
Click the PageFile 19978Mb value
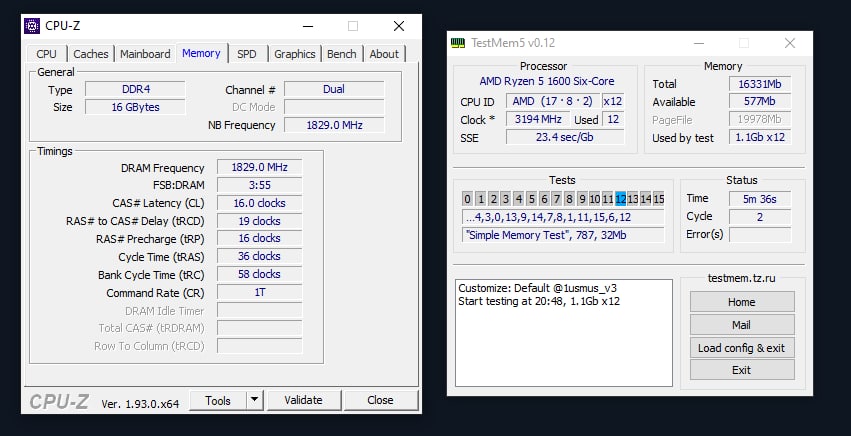(760, 119)
